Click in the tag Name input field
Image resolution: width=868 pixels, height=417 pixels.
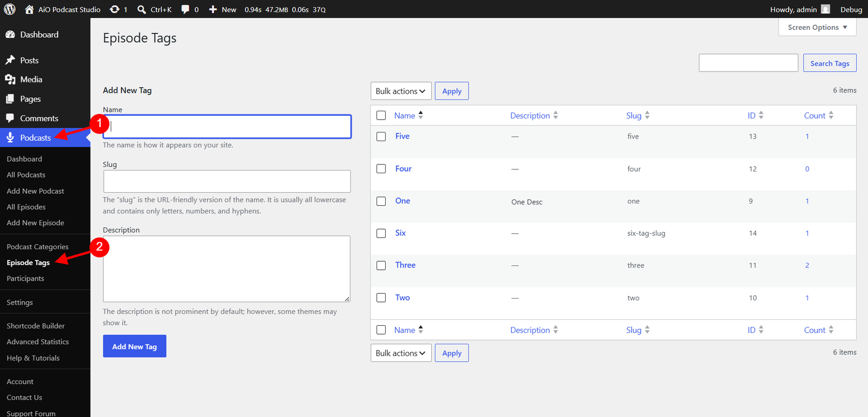pos(227,127)
